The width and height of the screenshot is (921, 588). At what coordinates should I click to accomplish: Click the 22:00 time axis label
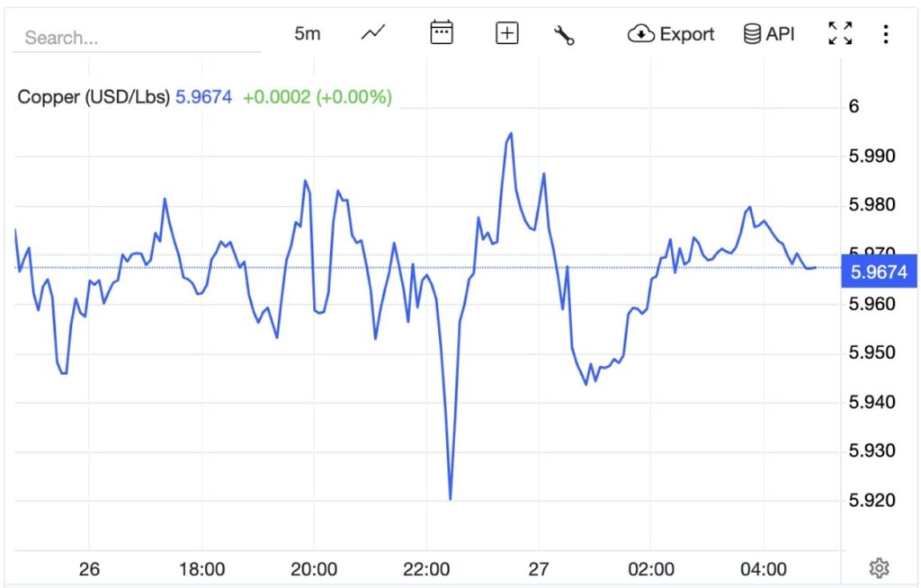pyautogui.click(x=427, y=569)
